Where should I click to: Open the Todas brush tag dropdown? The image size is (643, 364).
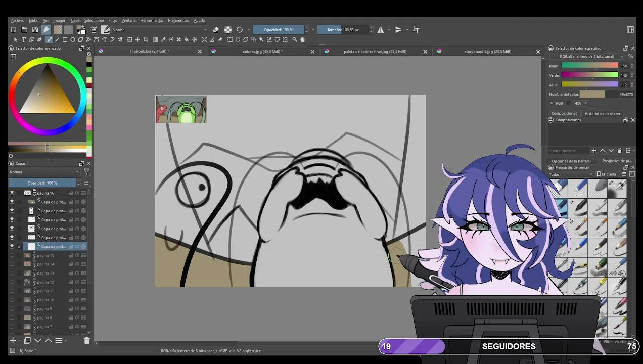(x=571, y=174)
